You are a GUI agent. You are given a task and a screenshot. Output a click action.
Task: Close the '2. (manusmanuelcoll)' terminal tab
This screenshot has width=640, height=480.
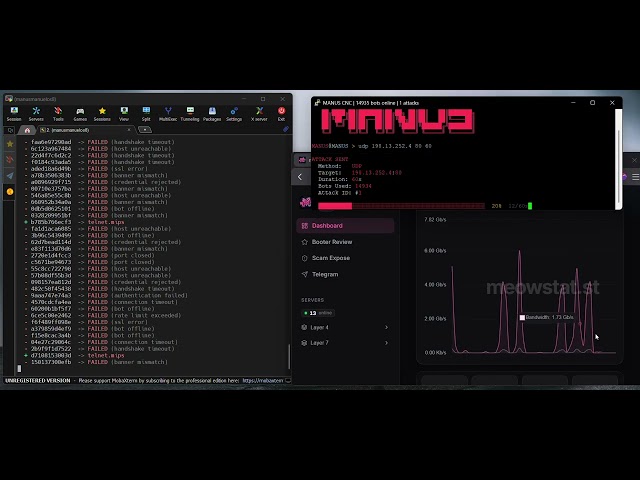coord(129,130)
